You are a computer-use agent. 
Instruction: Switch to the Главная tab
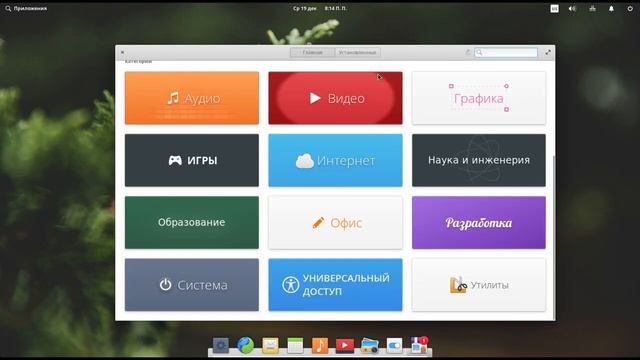click(x=313, y=52)
